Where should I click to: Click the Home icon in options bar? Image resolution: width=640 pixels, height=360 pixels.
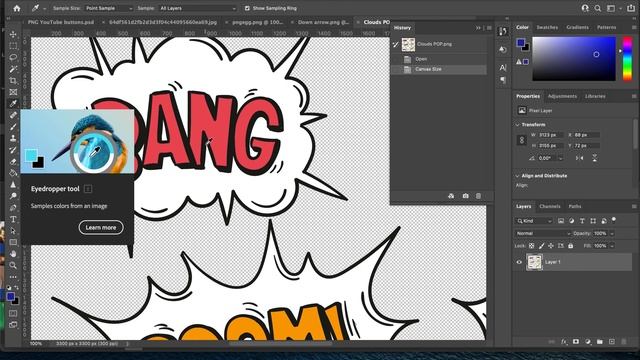pyautogui.click(x=17, y=8)
